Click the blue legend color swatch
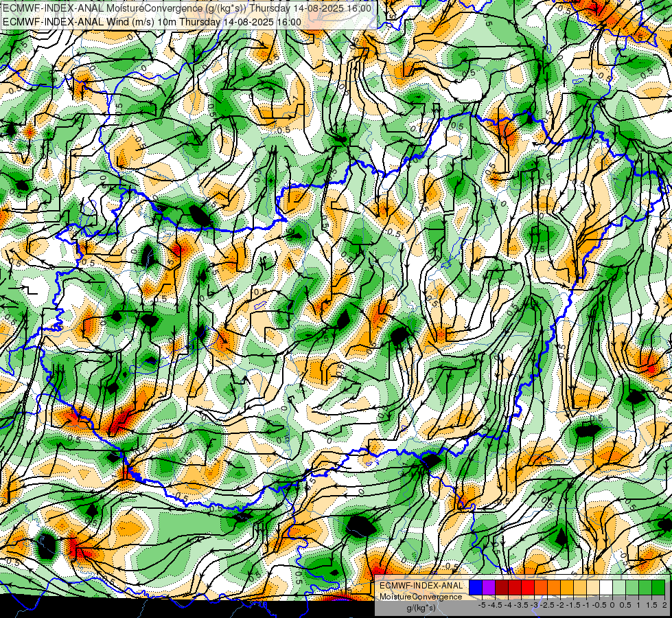The height and width of the screenshot is (618, 672). pyautogui.click(x=476, y=587)
